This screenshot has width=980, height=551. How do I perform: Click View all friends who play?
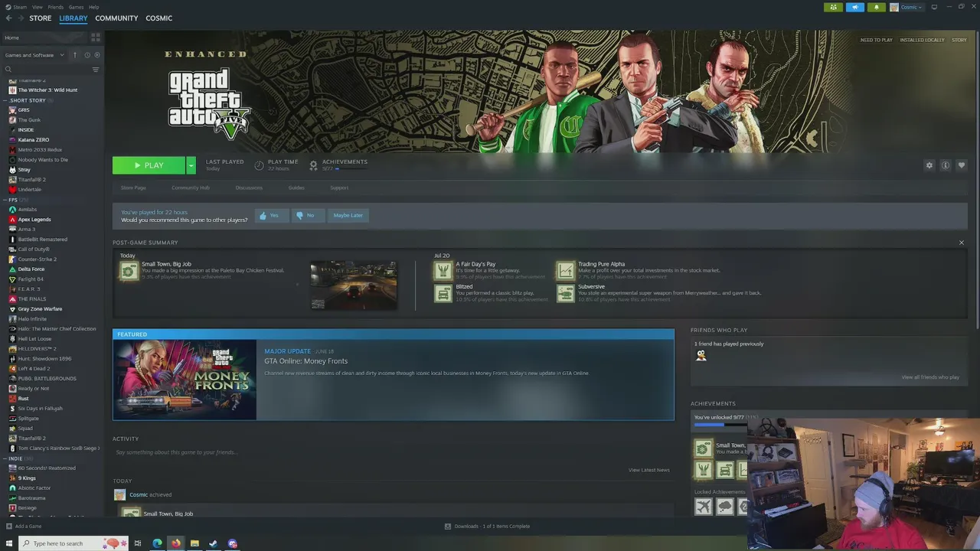tap(930, 377)
